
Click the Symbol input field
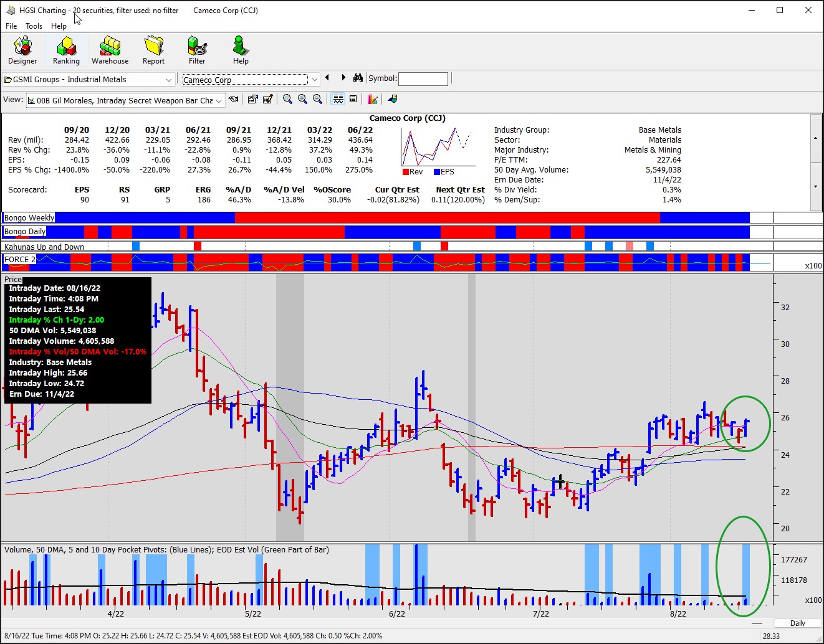(423, 78)
